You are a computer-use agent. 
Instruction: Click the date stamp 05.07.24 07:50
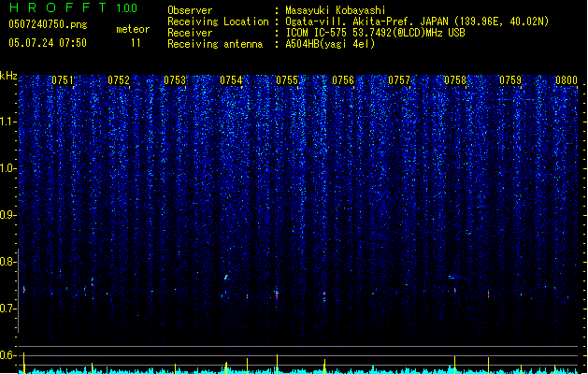tap(48, 43)
